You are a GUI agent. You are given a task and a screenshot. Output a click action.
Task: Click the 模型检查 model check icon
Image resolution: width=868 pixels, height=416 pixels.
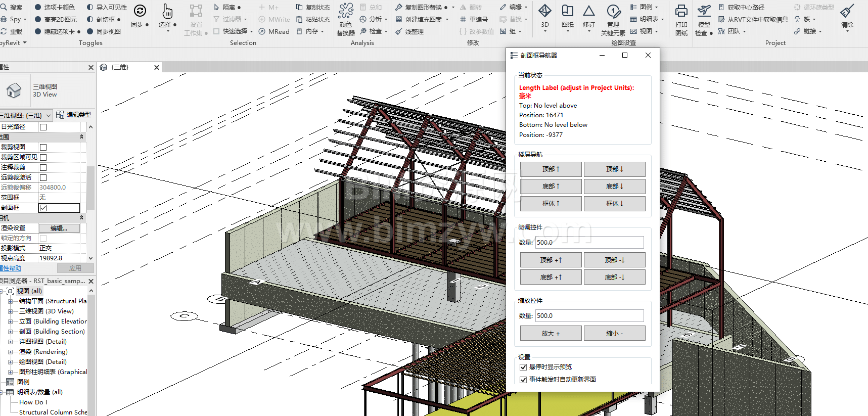point(704,11)
